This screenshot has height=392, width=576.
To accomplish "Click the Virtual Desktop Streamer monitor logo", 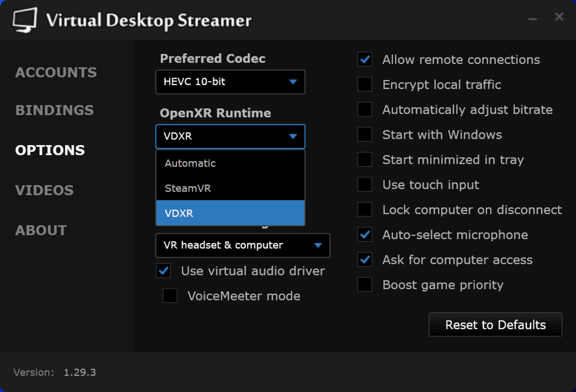I will [x=25, y=20].
